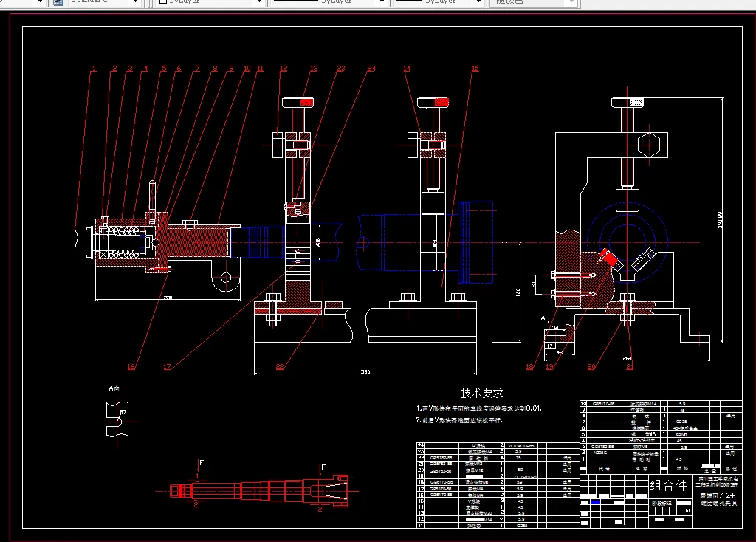The image size is (756, 542).
Task: Click technical requirement line 2 text
Action: (x=459, y=420)
